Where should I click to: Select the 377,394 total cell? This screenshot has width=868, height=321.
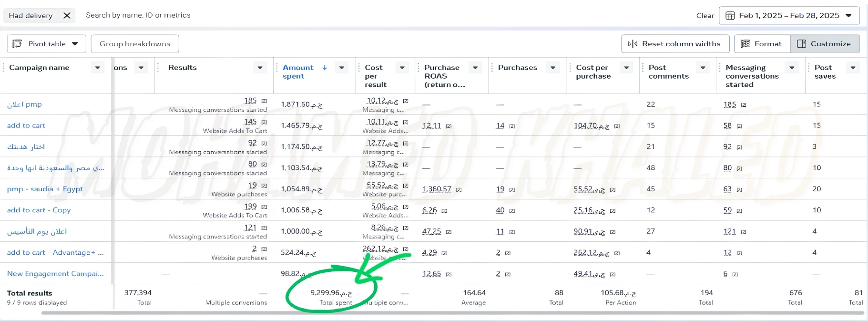tap(138, 293)
